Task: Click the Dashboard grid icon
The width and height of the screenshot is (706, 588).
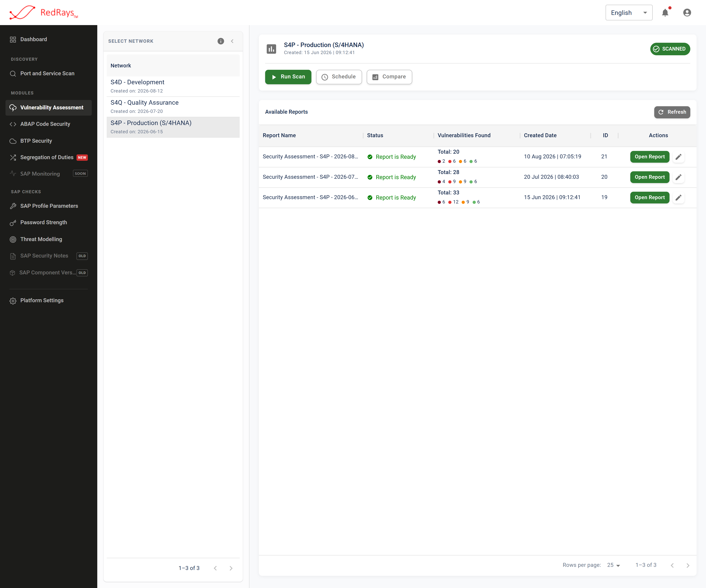Action: coord(13,39)
